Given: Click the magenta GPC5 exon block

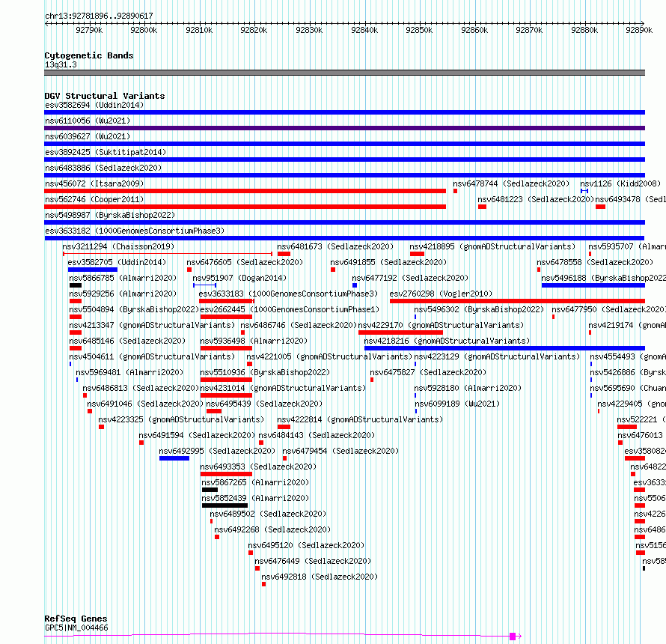Looking at the screenshot, I should [513, 637].
